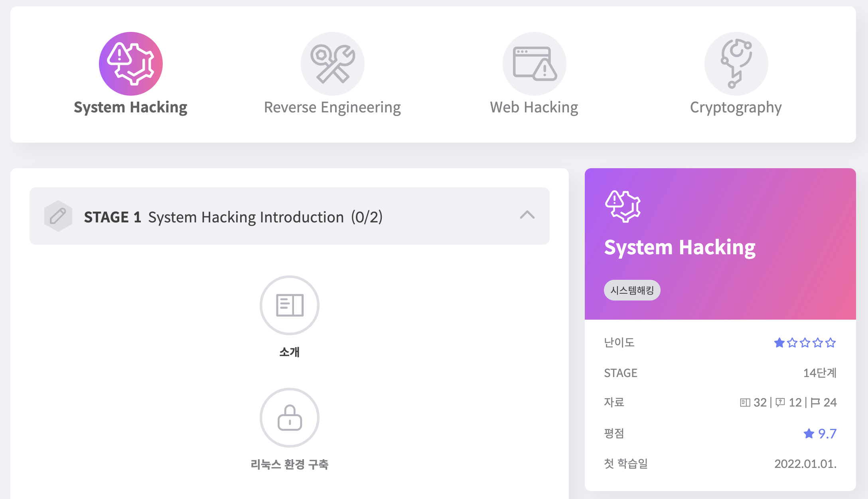868x499 pixels.
Task: Select the Cryptography key icon
Action: [x=736, y=64]
